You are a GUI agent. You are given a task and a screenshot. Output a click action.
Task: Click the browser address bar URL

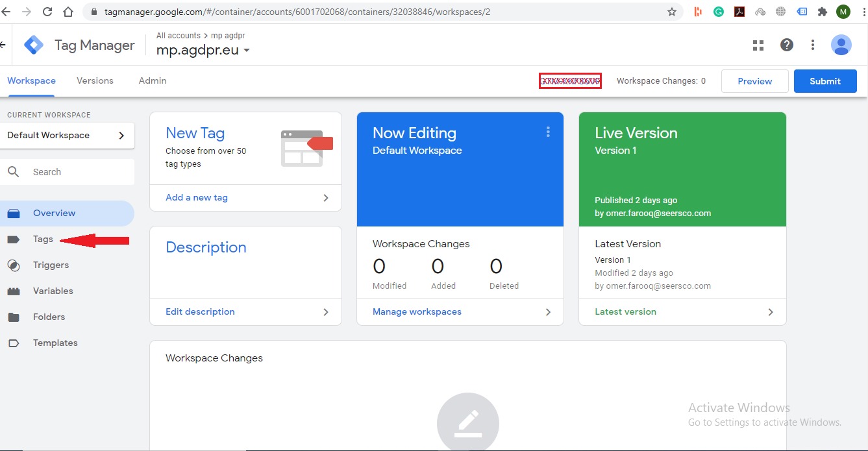tap(297, 12)
